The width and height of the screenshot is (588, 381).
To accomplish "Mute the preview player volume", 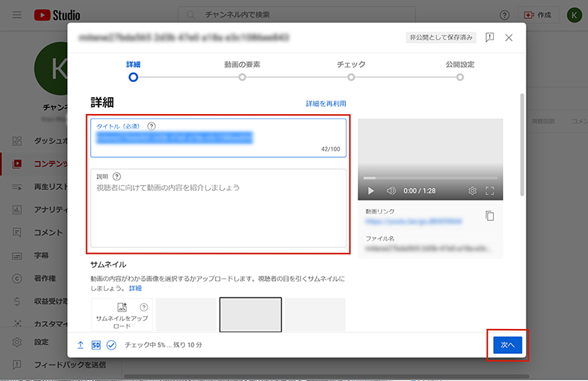I will (391, 191).
